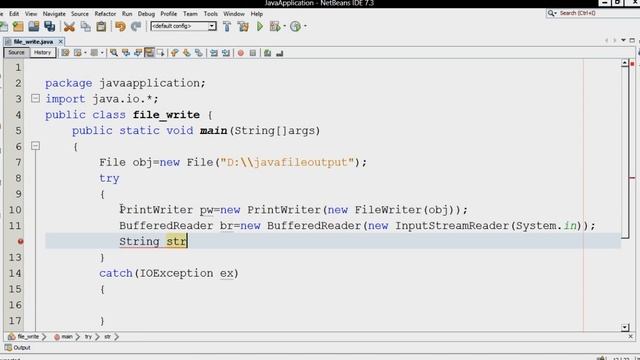Click the Undo arrow icon
The height and width of the screenshot is (360, 640).
(x=120, y=27)
